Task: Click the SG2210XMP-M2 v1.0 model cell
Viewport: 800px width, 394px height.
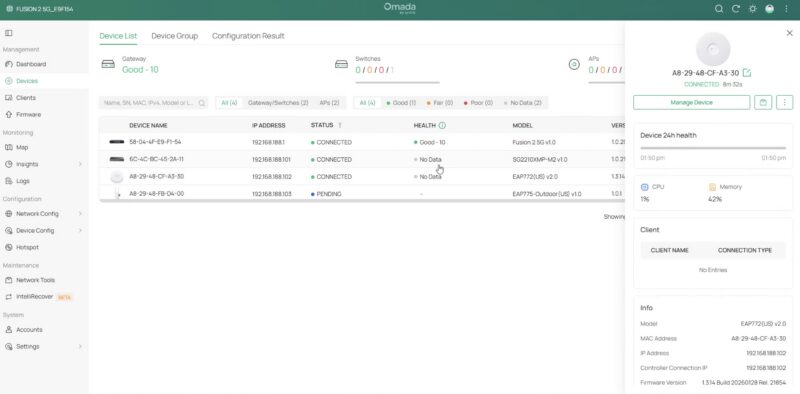Action: click(540, 159)
